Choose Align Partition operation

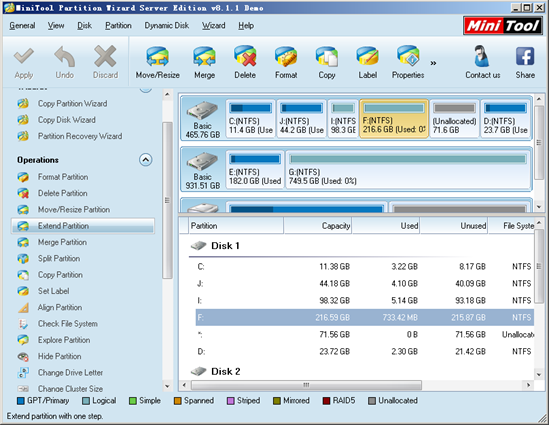(60, 307)
